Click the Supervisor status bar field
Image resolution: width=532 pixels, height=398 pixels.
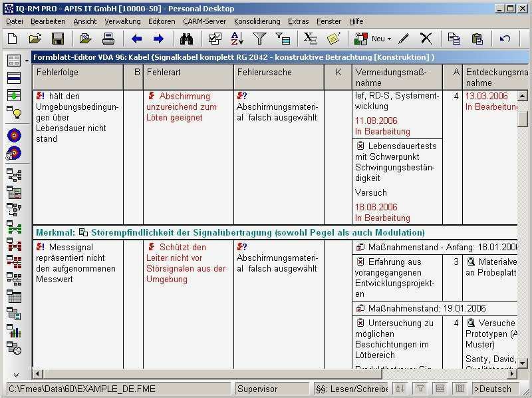(272, 389)
